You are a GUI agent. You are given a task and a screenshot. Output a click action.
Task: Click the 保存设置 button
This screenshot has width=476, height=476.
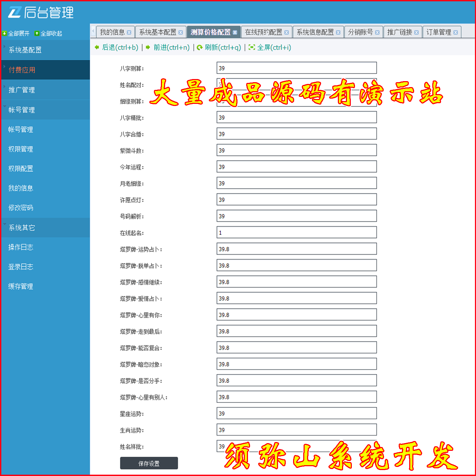click(x=149, y=463)
